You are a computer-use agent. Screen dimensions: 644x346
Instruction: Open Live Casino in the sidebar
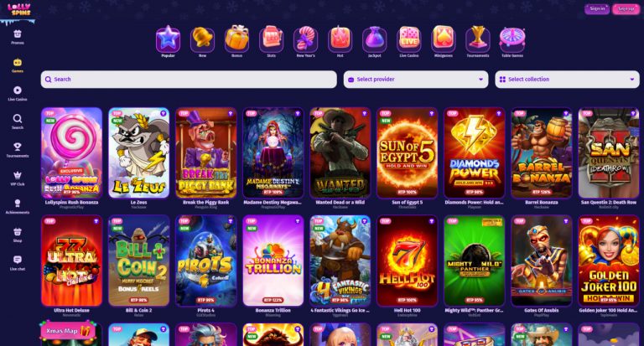coord(18,93)
